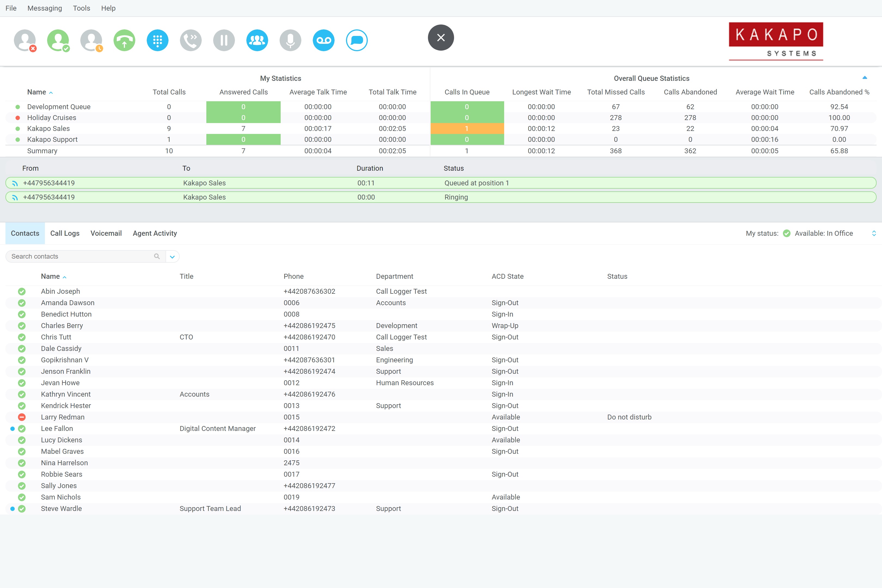Open the blue dial pad
The height and width of the screenshot is (588, 882).
tap(158, 40)
